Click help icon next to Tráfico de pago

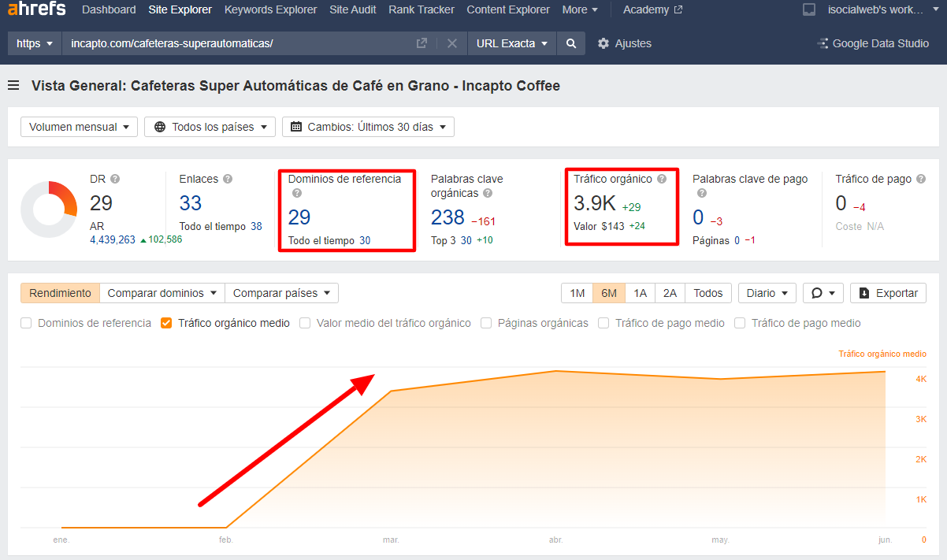921,179
